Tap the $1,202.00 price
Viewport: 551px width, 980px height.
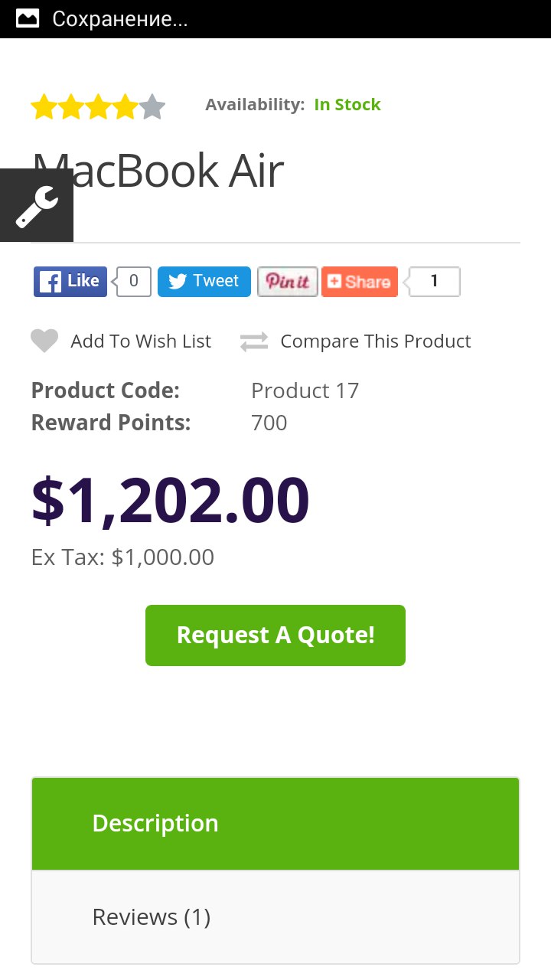(x=170, y=501)
